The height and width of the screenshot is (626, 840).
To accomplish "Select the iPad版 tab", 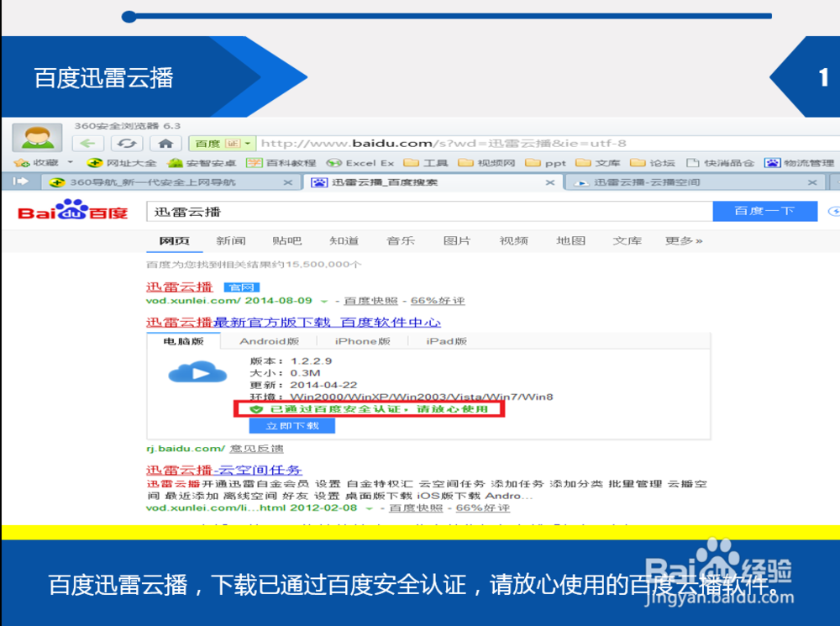I will point(446,341).
